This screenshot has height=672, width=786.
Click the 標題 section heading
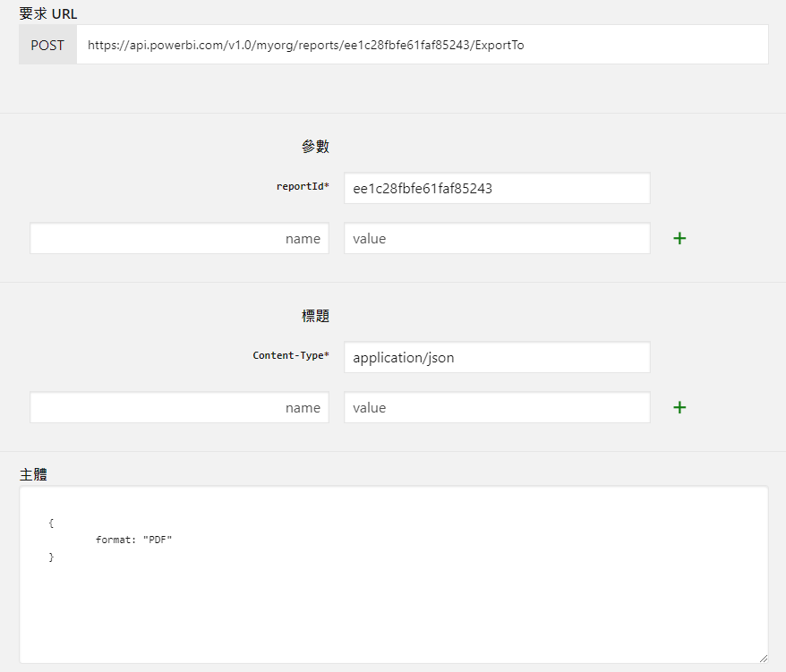pyautogui.click(x=315, y=316)
